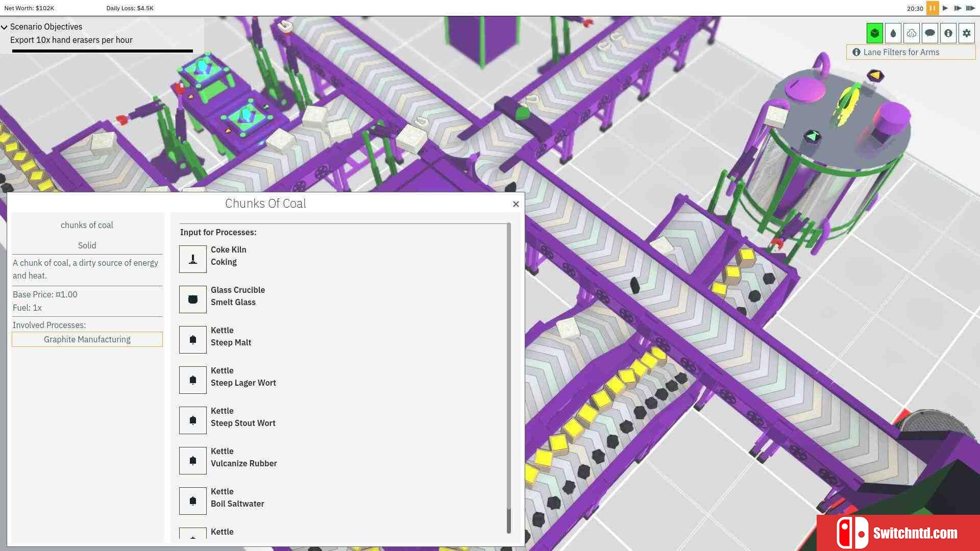980x551 pixels.
Task: Click the Coke Kiln Coking icon
Action: click(193, 259)
